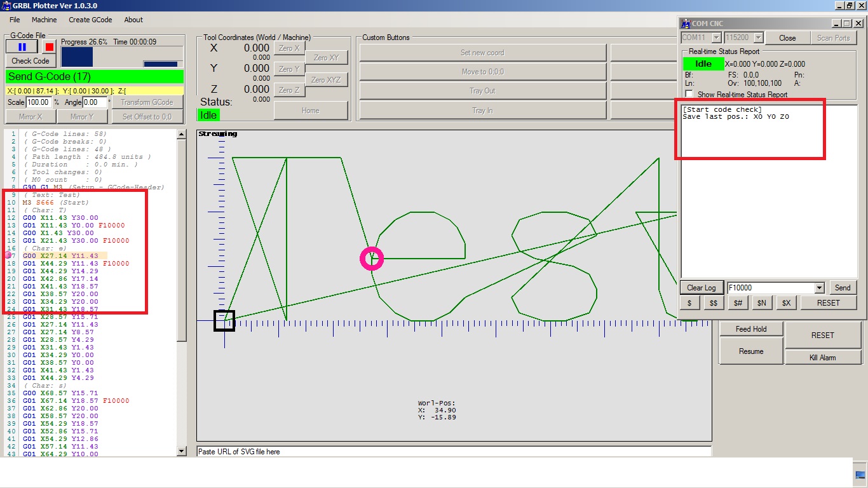Click the Idle status in Real-time Status Report
868x488 pixels.
pos(703,64)
